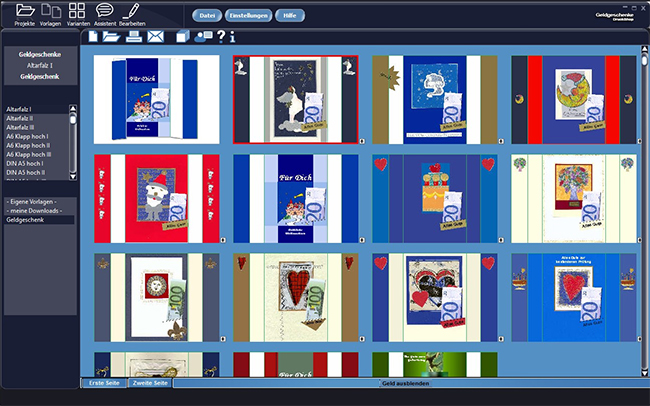Click the printer icon in toolbar
This screenshot has width=650, height=406.
click(x=134, y=37)
